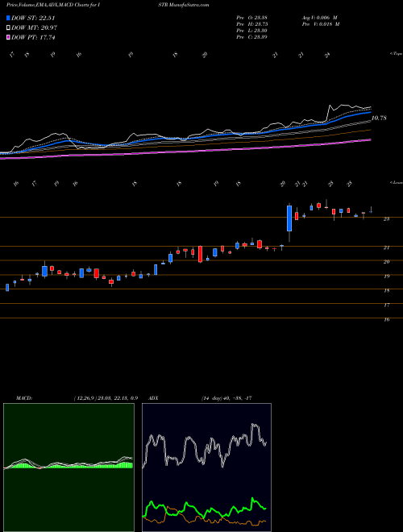Click price axis label 23
Image resolution: width=403 pixels, height=532 pixels.
coord(386,219)
